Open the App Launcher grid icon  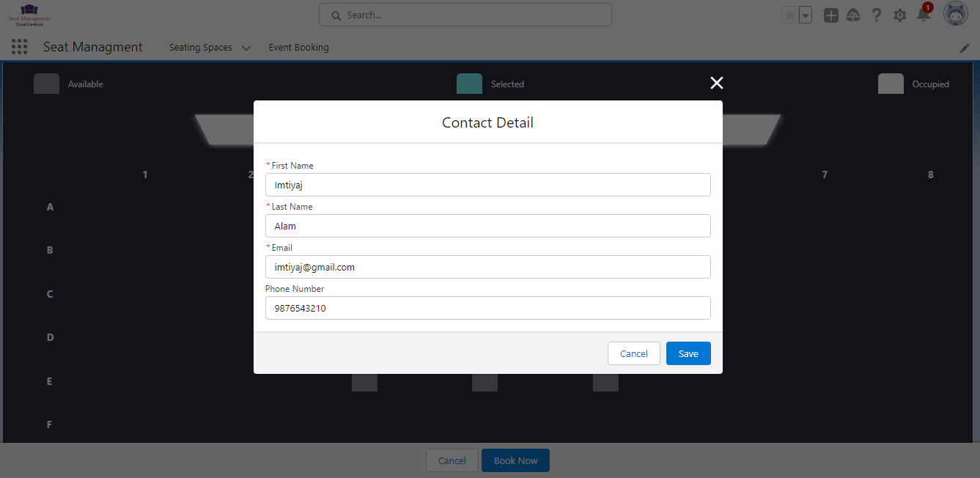tap(20, 47)
